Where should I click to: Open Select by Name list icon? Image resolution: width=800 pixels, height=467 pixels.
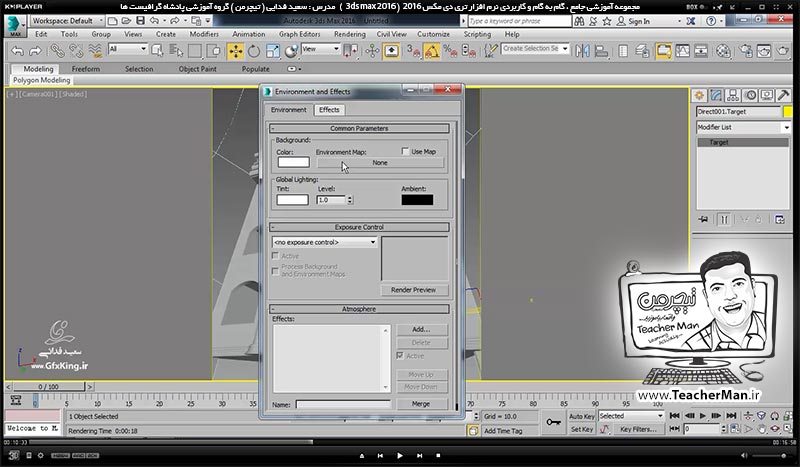176,51
